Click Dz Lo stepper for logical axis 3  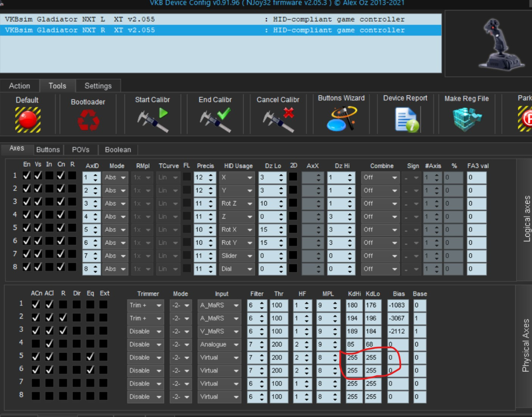point(281,203)
